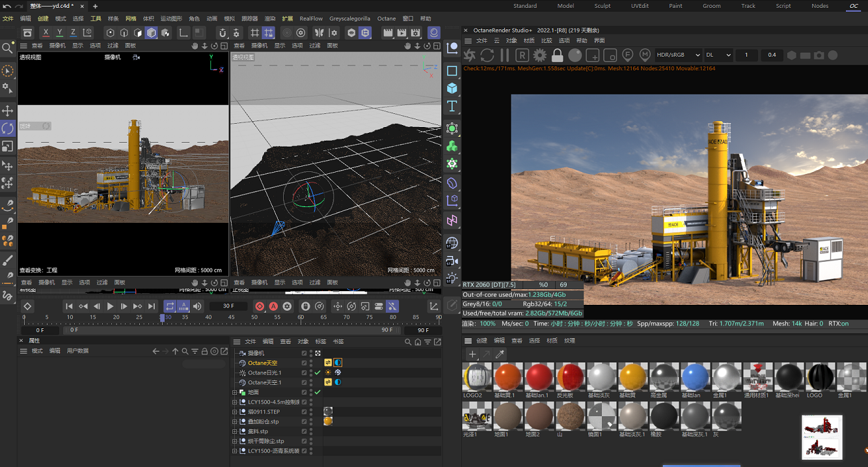The image size is (868, 467).
Task: Toggle Z axis lock
Action: click(x=73, y=33)
